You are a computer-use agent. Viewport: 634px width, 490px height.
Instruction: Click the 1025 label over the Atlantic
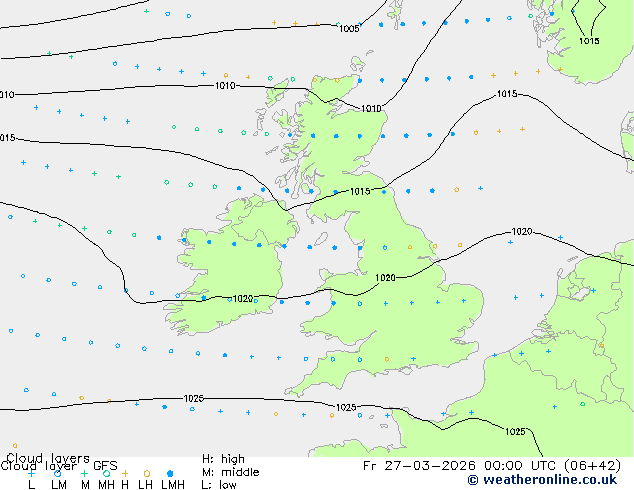click(x=194, y=399)
